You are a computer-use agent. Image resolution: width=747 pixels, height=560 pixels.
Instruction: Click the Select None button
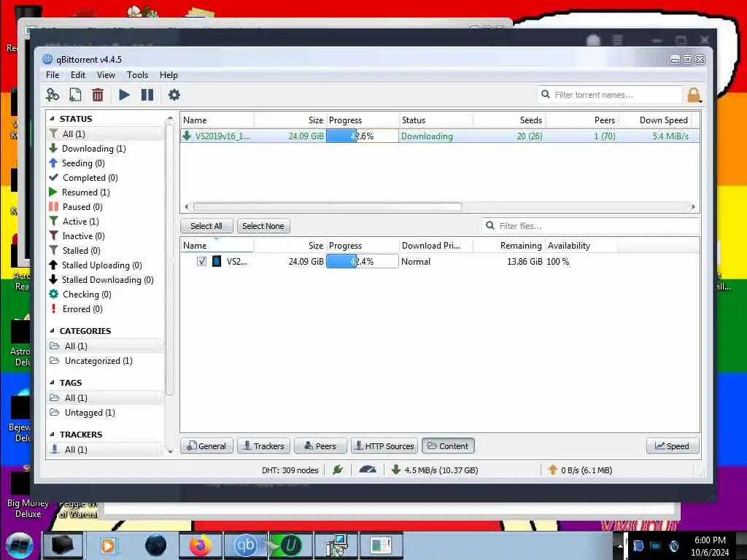(x=263, y=226)
